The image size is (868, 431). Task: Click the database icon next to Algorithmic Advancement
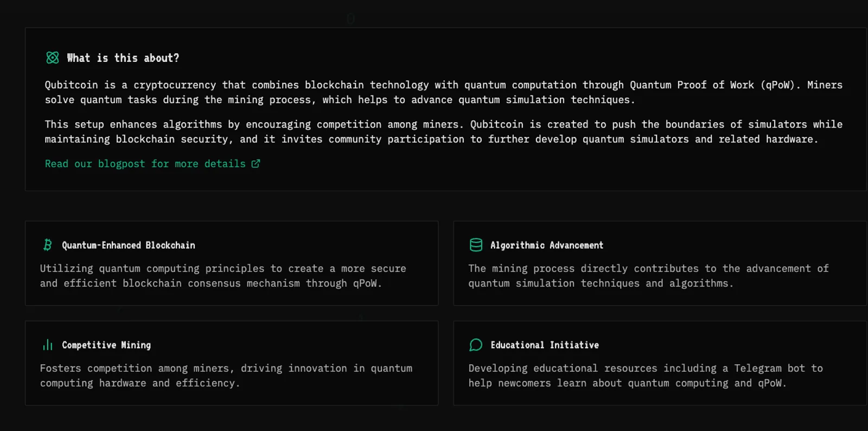pyautogui.click(x=476, y=245)
